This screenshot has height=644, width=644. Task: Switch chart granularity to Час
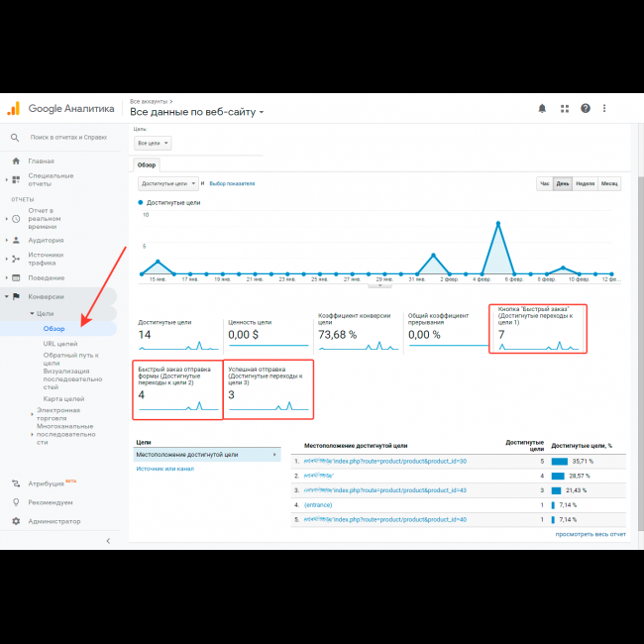pos(544,183)
